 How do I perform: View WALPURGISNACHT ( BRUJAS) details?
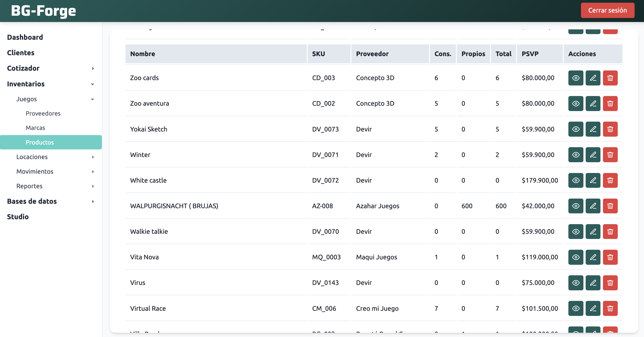click(x=576, y=206)
